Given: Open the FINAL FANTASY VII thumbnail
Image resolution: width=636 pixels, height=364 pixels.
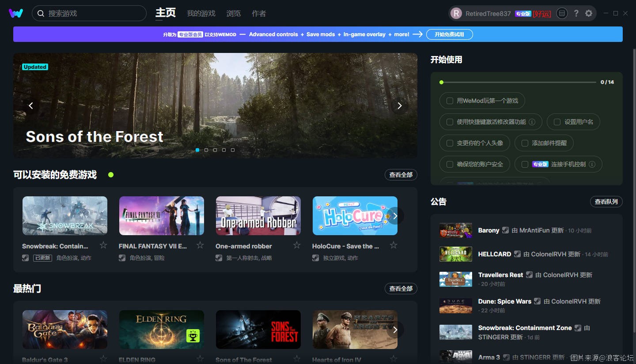Looking at the screenshot, I should (162, 216).
